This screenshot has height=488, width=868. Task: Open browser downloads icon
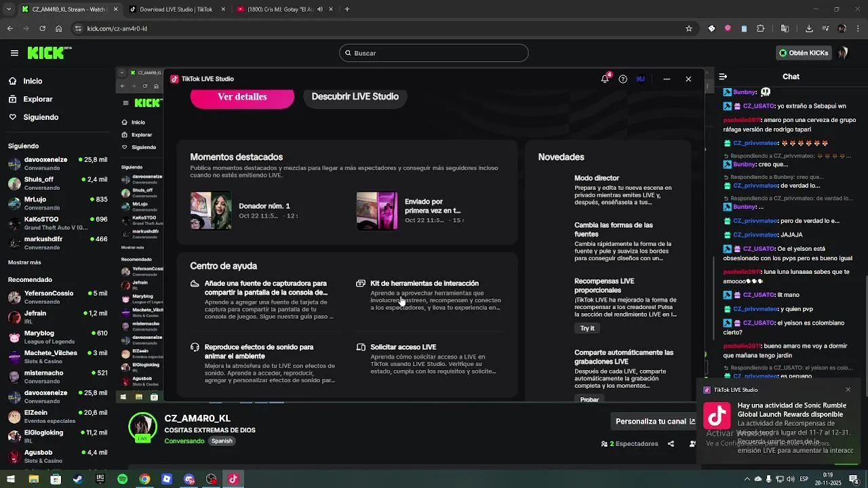pos(809,28)
